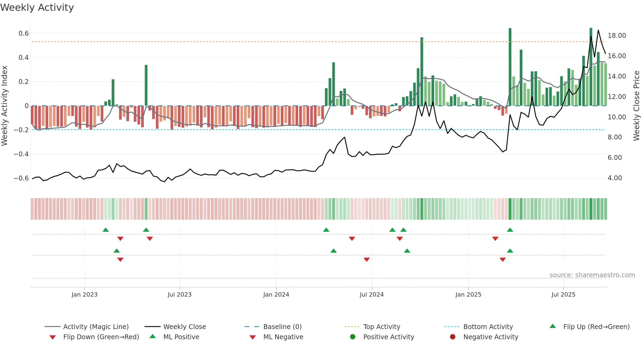Click the 8.00 price axis label
Image resolution: width=644 pixels, height=362 pixels.
615,137
